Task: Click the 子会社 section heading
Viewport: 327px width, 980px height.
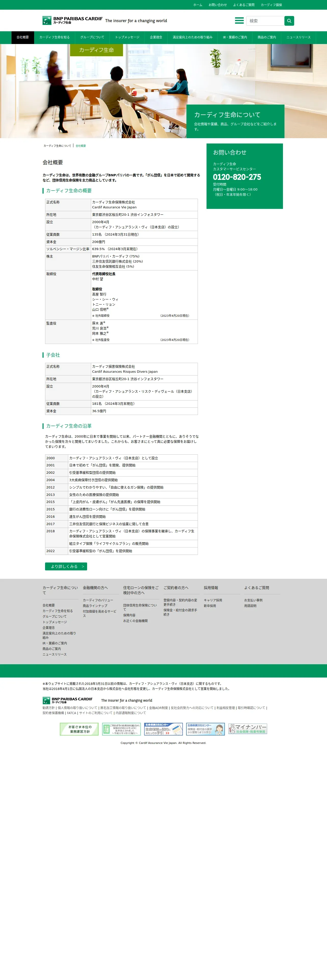Action: [53, 355]
